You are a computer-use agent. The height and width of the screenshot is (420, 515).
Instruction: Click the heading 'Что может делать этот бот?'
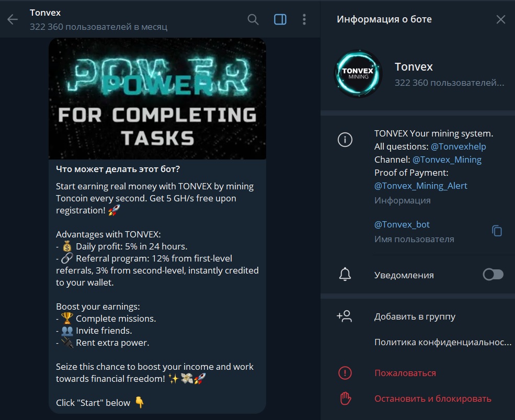(x=118, y=169)
